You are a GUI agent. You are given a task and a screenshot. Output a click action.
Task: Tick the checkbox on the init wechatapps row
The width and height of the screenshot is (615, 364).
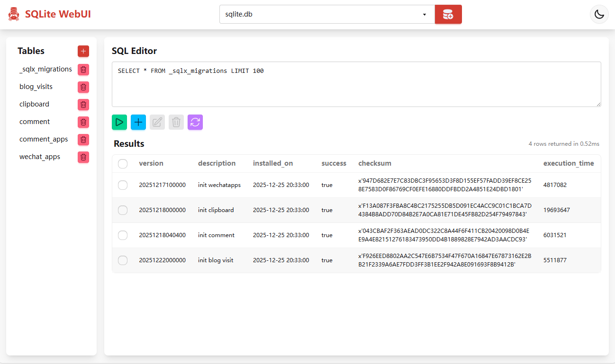point(123,185)
